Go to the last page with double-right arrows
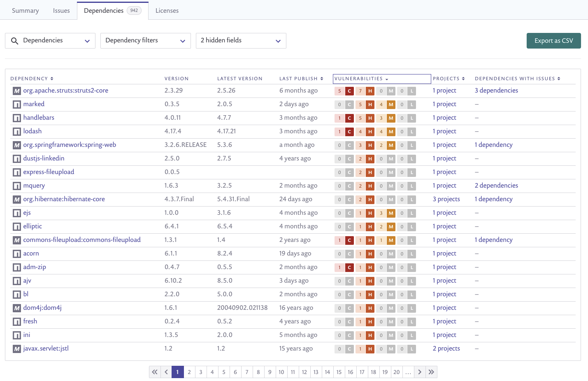This screenshot has height=381, width=588. [431, 372]
